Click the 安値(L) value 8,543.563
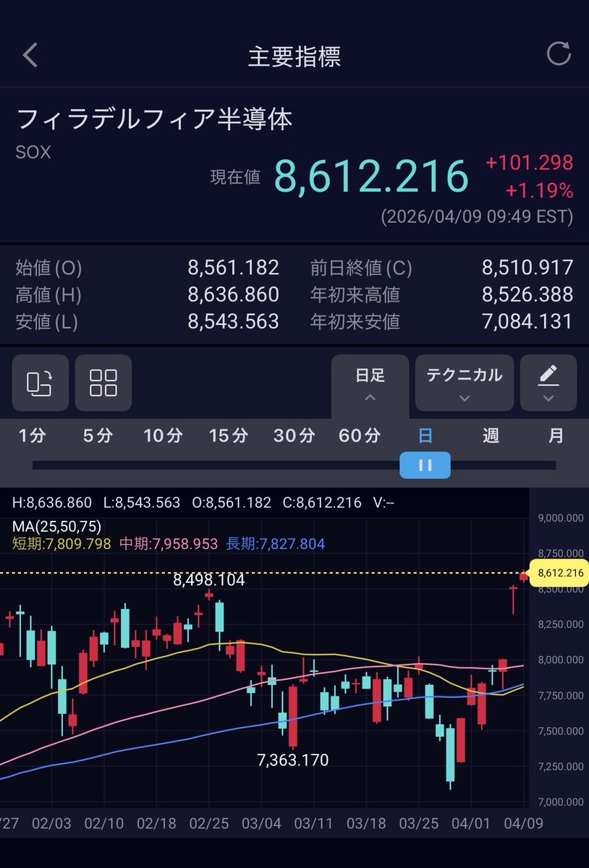 click(x=233, y=321)
